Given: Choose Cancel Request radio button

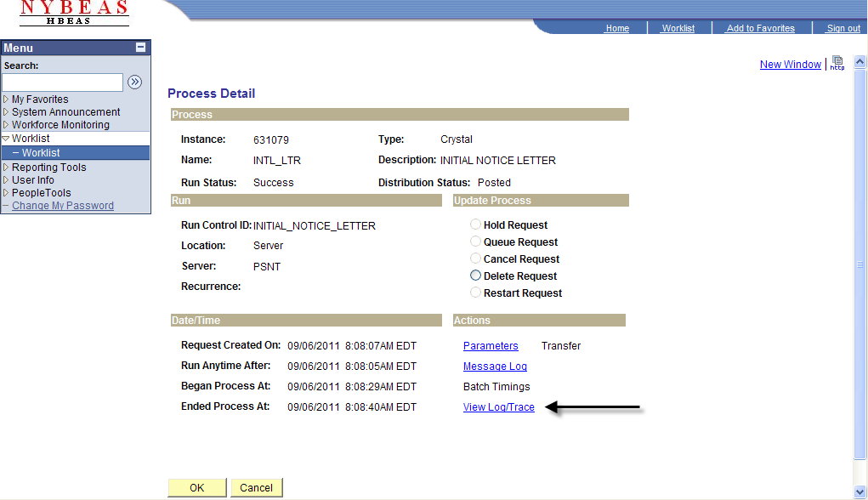Looking at the screenshot, I should tap(475, 259).
